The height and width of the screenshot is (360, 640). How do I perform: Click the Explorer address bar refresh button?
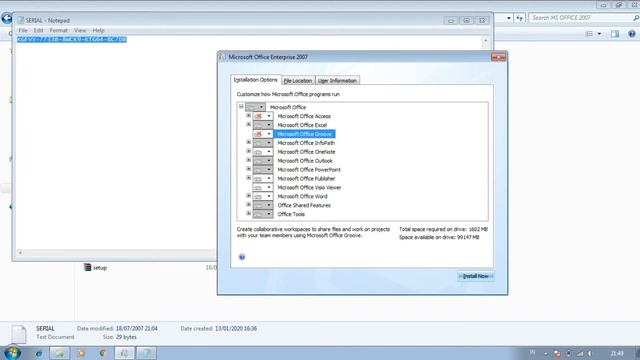click(519, 18)
